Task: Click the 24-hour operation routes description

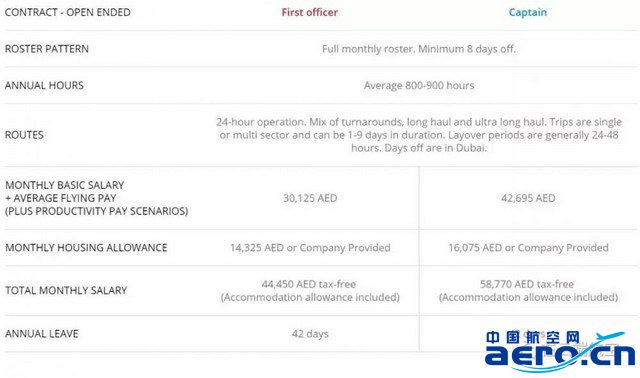Action: click(x=419, y=135)
